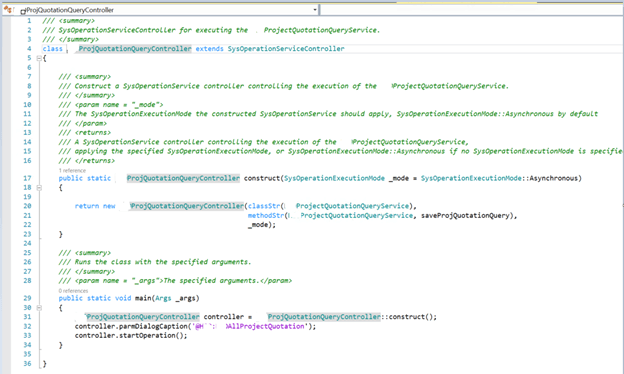The height and width of the screenshot is (374, 624).
Task: Click line number 24 in the gutter
Action: click(27, 243)
